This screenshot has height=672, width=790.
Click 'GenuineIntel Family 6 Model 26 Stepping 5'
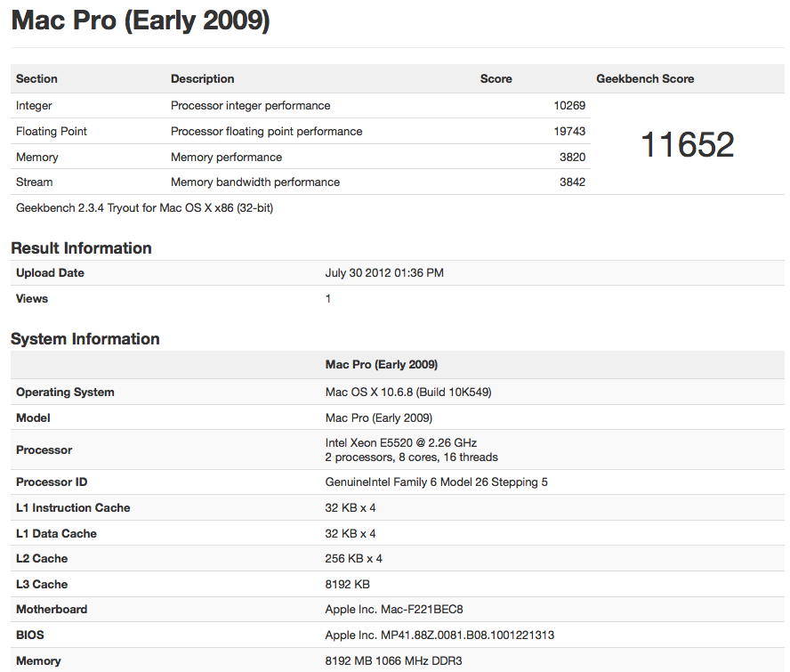coord(436,482)
